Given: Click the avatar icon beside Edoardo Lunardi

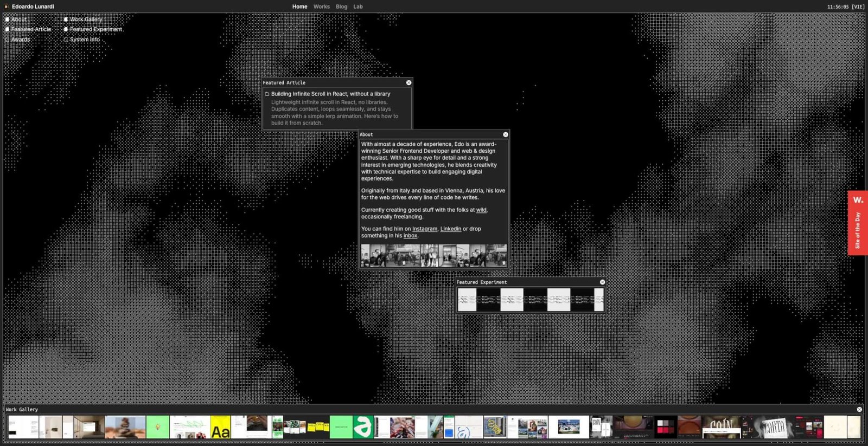Looking at the screenshot, I should [x=7, y=7].
